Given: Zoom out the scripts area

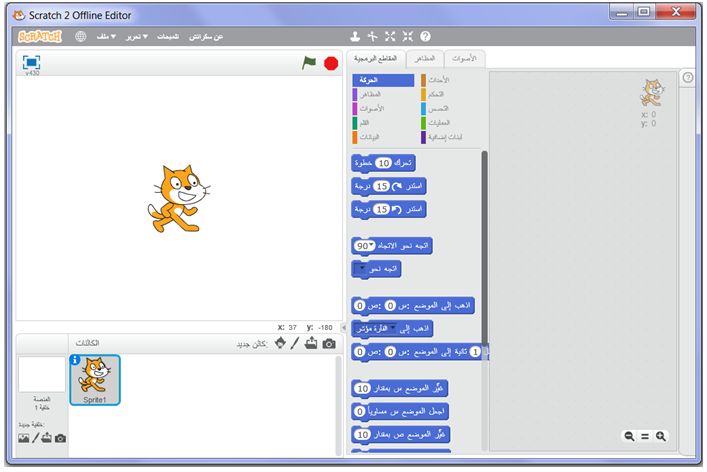Looking at the screenshot, I should point(629,436).
